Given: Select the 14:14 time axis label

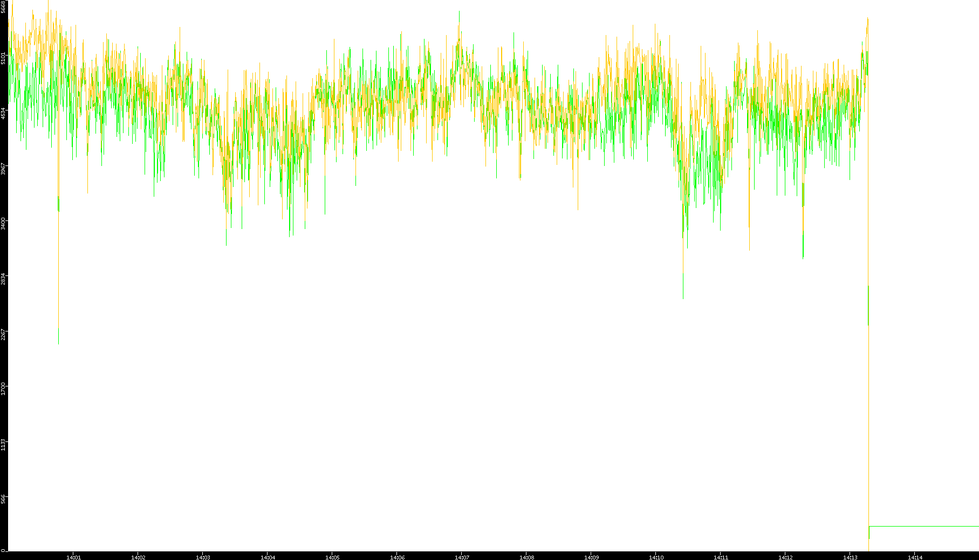Looking at the screenshot, I should click(x=915, y=557).
